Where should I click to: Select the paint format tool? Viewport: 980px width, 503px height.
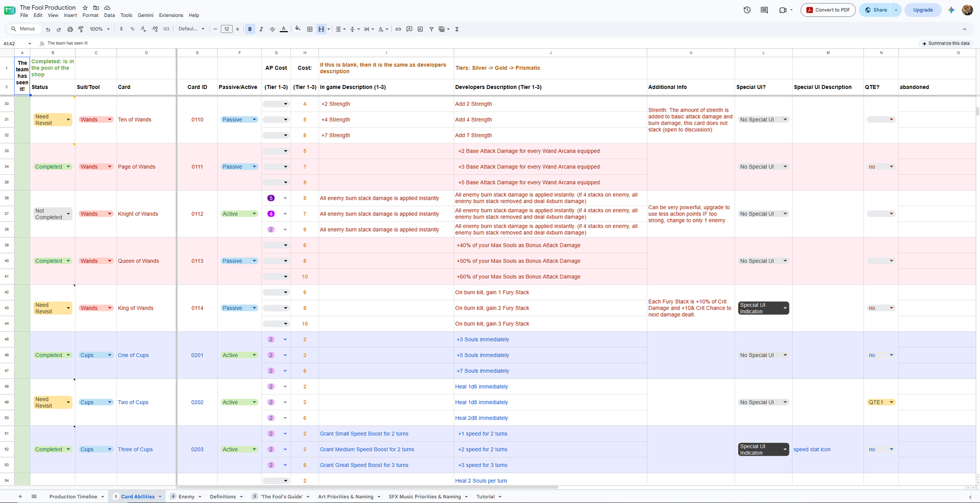tap(81, 29)
